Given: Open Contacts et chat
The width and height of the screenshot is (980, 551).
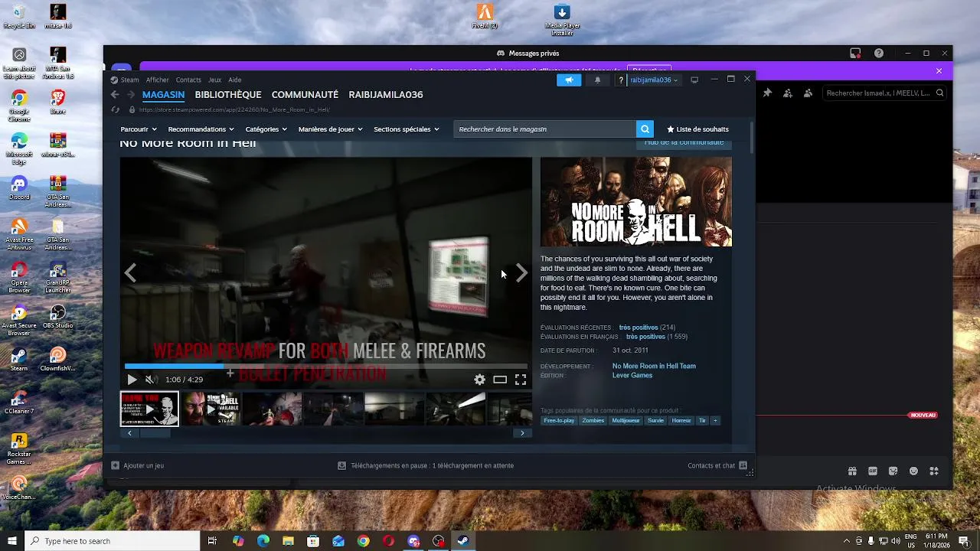Looking at the screenshot, I should 717,465.
